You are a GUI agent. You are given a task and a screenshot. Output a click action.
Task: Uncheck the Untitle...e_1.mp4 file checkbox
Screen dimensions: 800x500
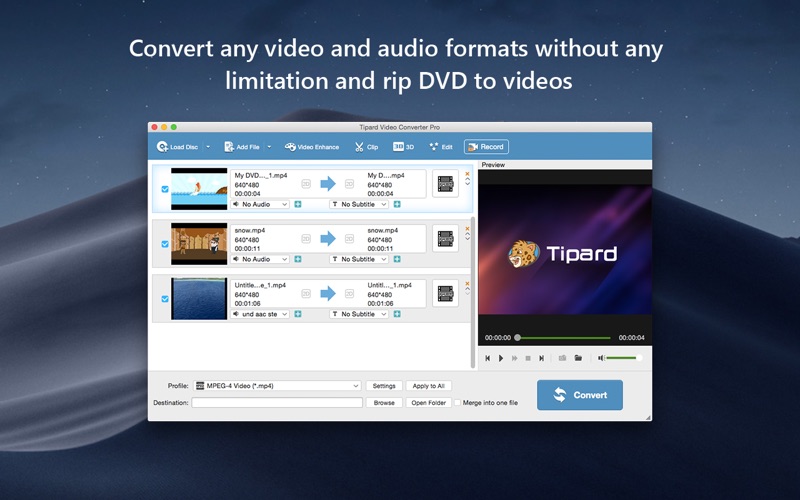(165, 299)
